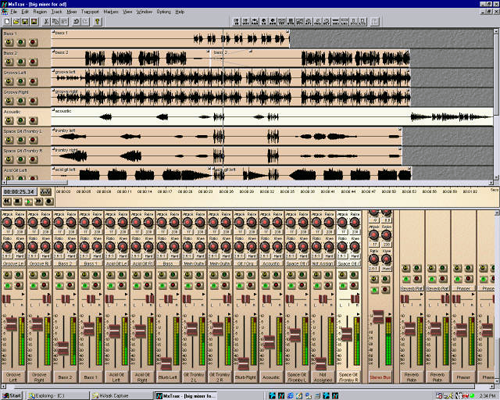
Task: Click the Record transport button
Action: click(49, 201)
